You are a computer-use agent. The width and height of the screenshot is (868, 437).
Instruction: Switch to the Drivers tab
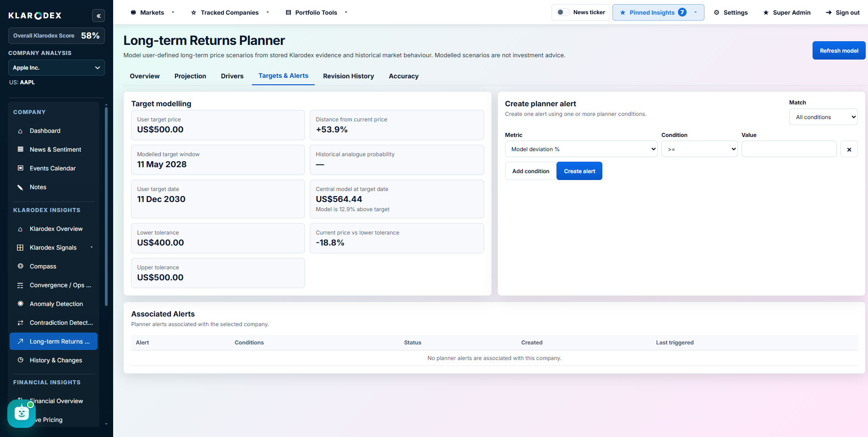(232, 76)
